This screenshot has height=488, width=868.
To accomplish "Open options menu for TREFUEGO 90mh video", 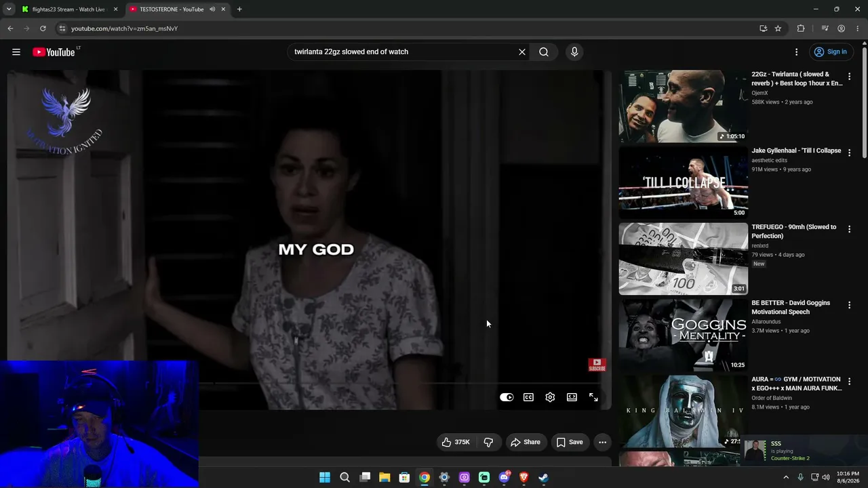I will click(849, 230).
